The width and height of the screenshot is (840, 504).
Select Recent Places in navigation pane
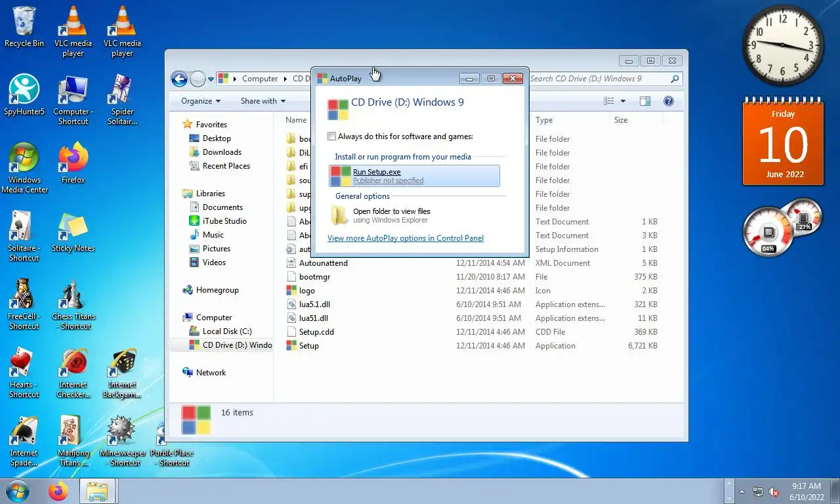226,166
